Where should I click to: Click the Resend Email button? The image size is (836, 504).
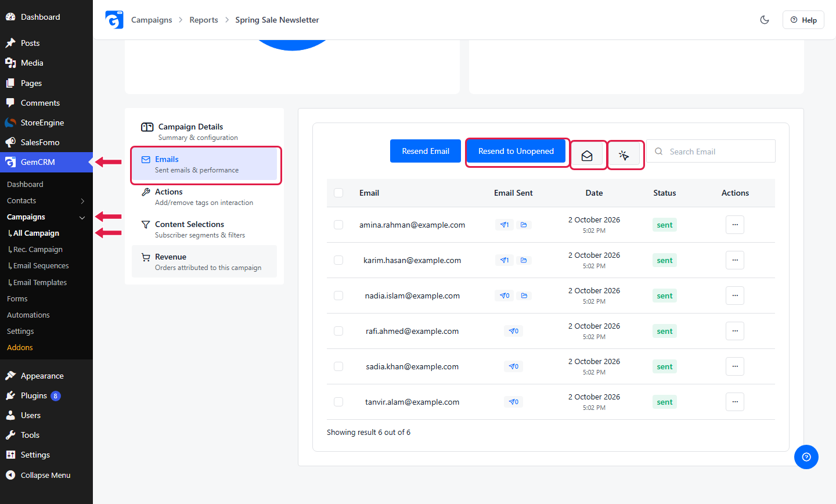pyautogui.click(x=426, y=151)
